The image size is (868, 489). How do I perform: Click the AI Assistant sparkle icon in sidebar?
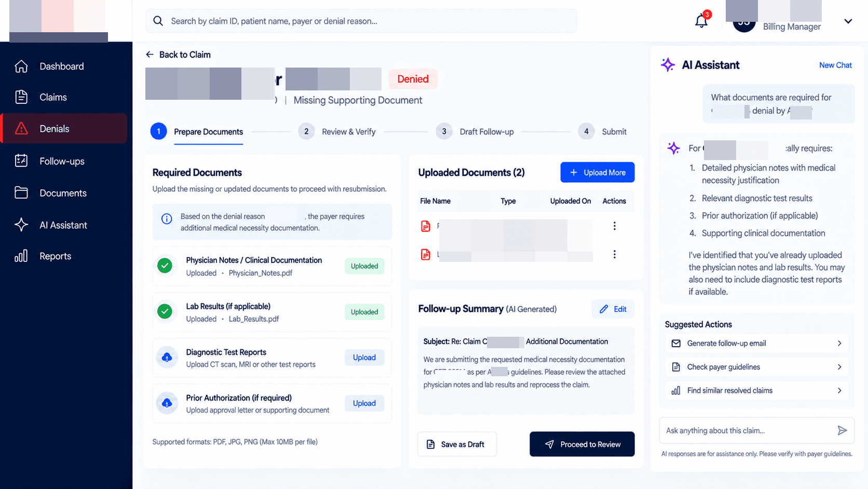click(x=21, y=225)
